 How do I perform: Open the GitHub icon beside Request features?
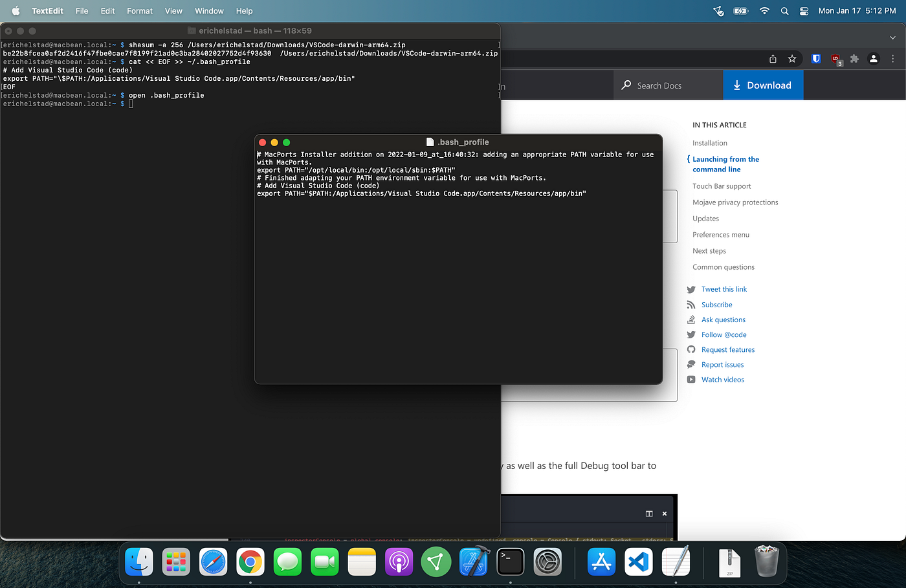692,349
